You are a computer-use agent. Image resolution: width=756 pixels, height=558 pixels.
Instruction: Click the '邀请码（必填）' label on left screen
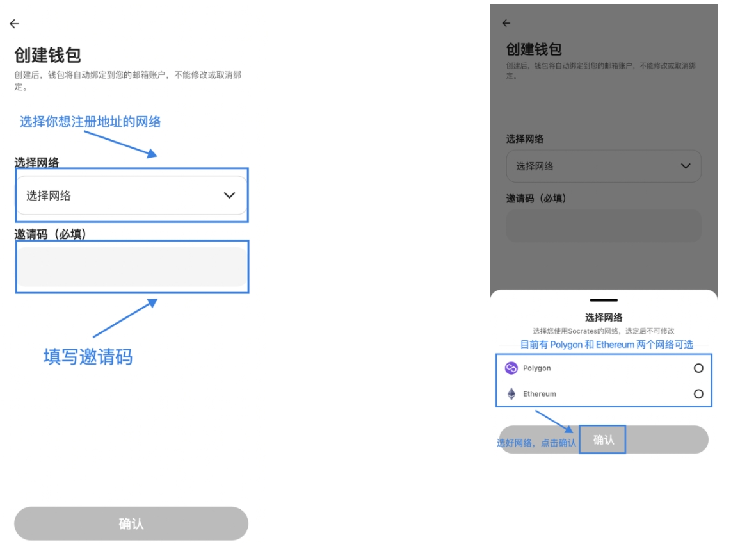[x=50, y=234]
